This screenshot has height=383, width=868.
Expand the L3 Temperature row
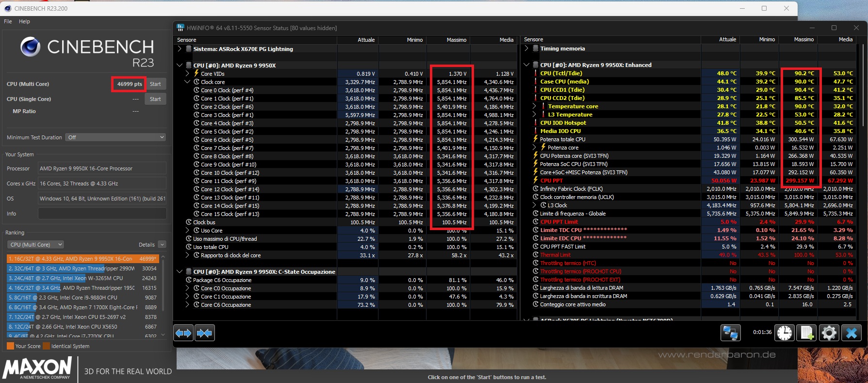pos(534,115)
